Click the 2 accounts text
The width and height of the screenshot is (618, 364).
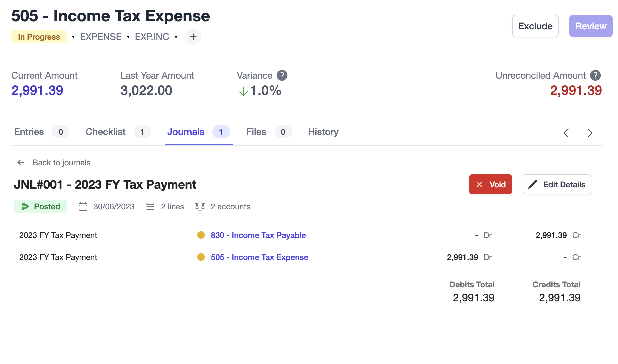coord(230,207)
